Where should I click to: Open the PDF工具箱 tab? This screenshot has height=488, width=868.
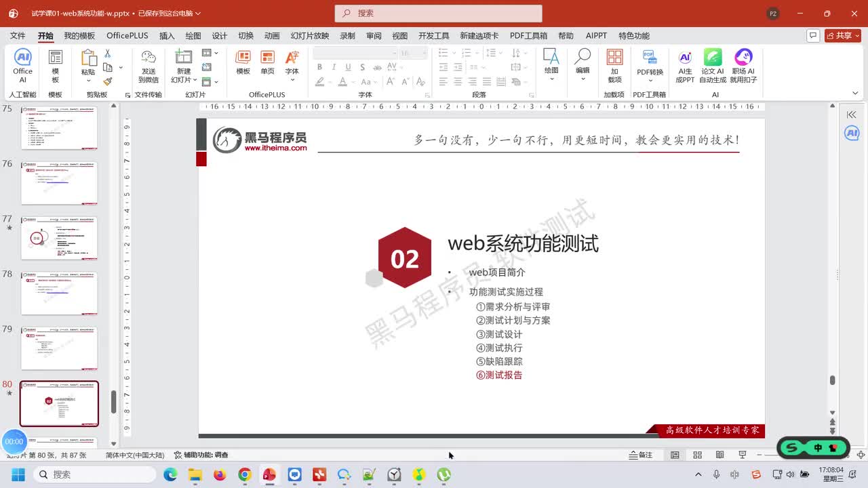click(x=528, y=36)
